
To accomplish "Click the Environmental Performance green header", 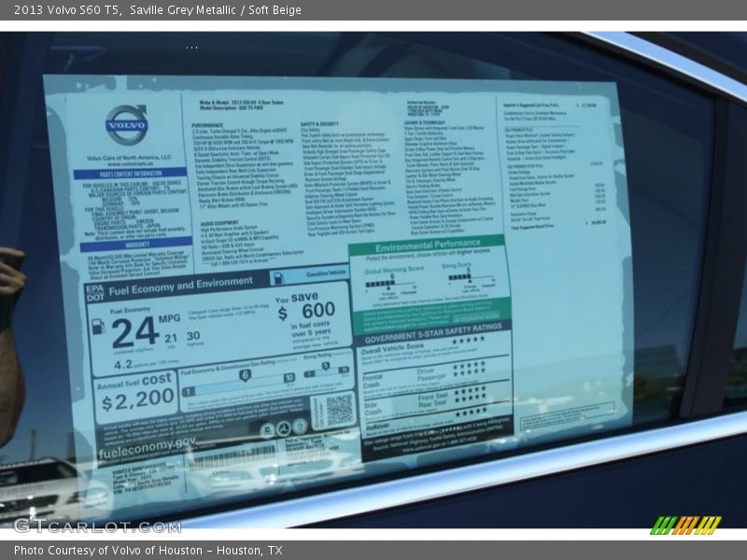I will pos(427,245).
